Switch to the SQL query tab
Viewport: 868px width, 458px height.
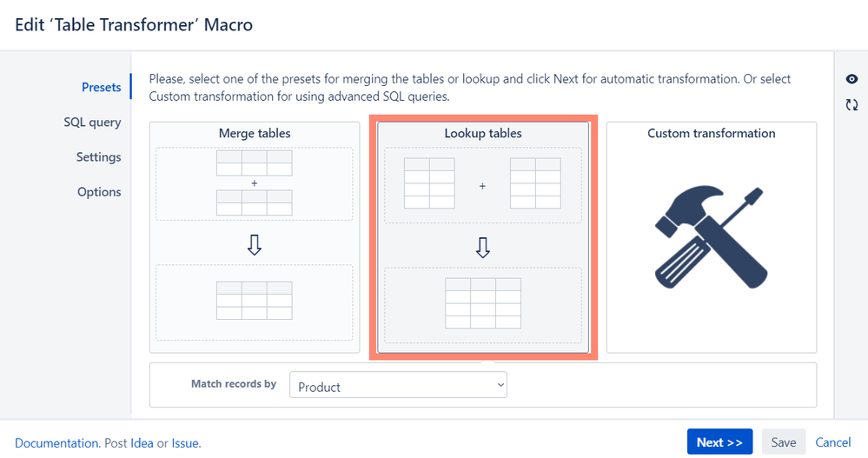tap(92, 123)
